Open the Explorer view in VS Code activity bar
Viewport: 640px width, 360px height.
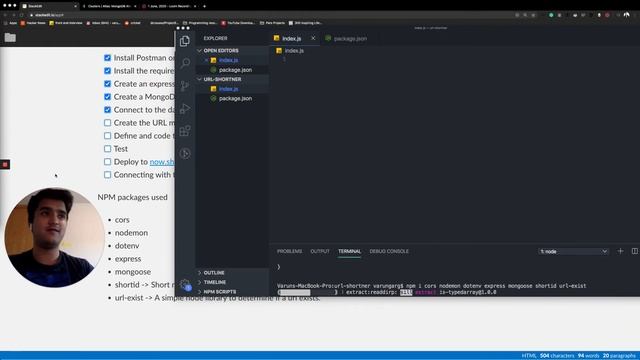point(185,41)
